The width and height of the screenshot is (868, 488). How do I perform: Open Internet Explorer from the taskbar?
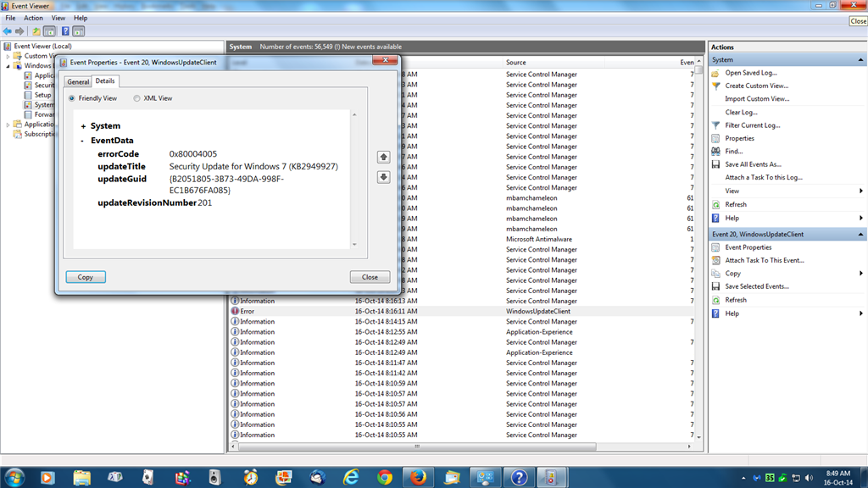(351, 477)
